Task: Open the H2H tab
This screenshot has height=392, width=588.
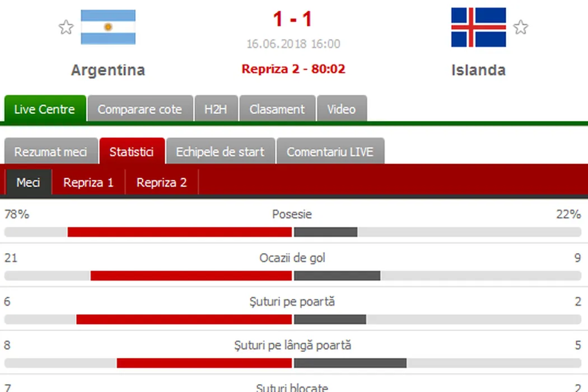Action: [216, 109]
